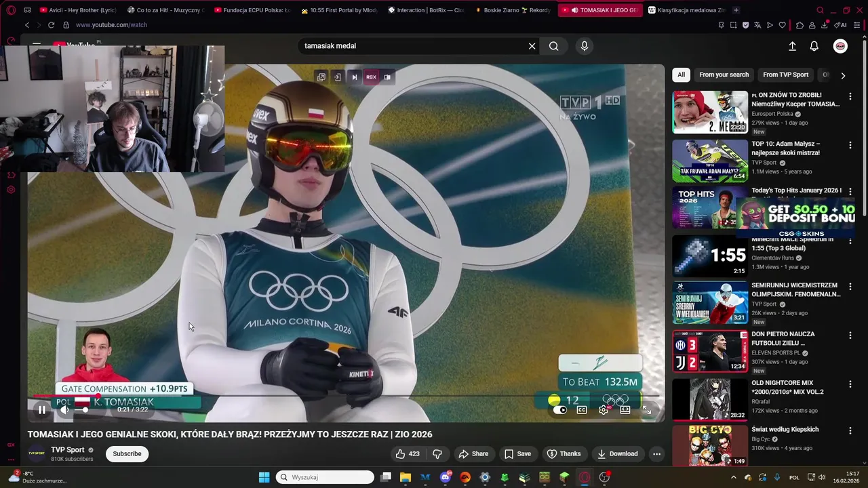The width and height of the screenshot is (868, 488).
Task: Click the Windows taskbar search box 'Wyszukaj'
Action: (x=325, y=477)
